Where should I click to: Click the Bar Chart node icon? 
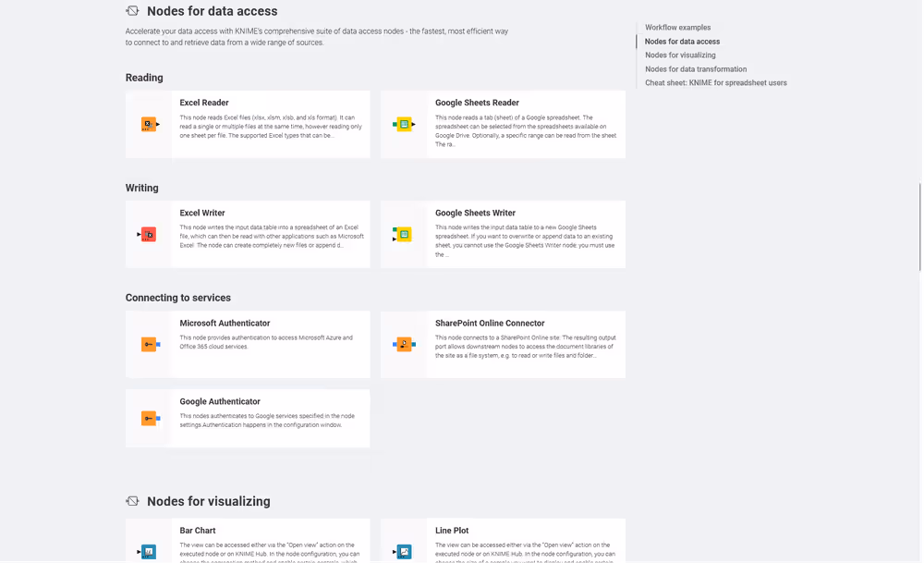coord(148,551)
